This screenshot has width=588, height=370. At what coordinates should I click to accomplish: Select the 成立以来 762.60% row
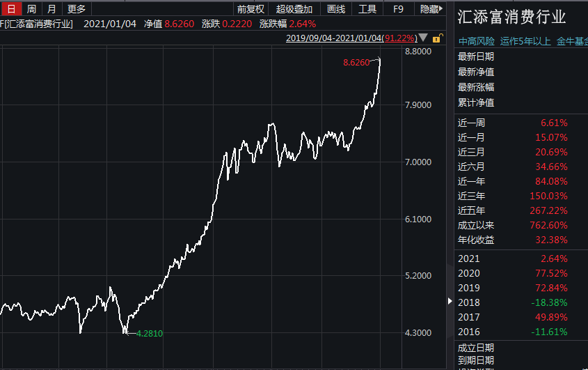tap(513, 225)
